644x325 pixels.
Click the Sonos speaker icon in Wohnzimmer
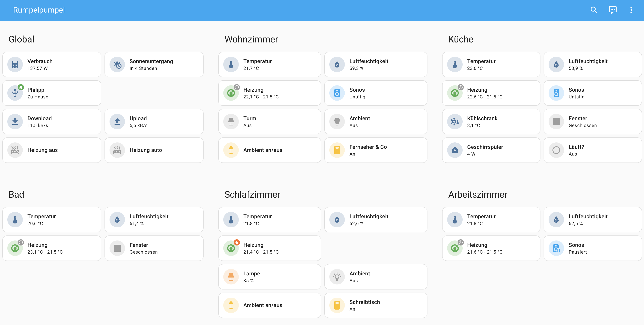point(337,93)
